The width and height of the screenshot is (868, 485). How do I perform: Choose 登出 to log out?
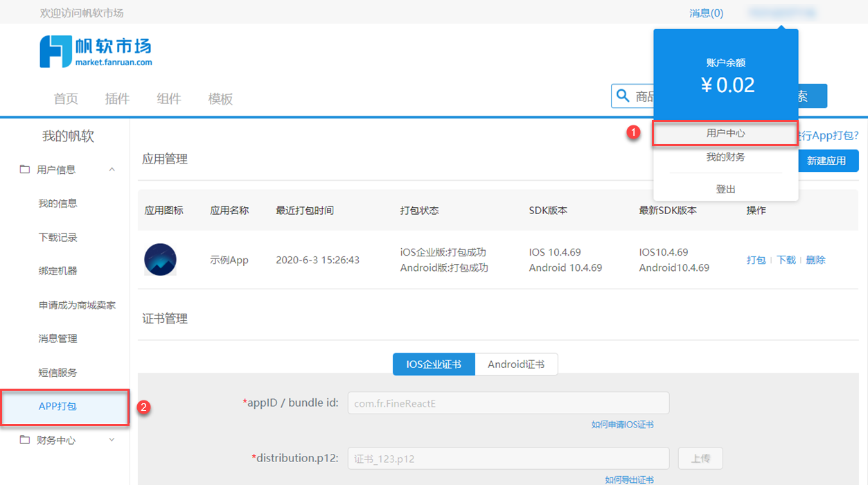(x=725, y=188)
